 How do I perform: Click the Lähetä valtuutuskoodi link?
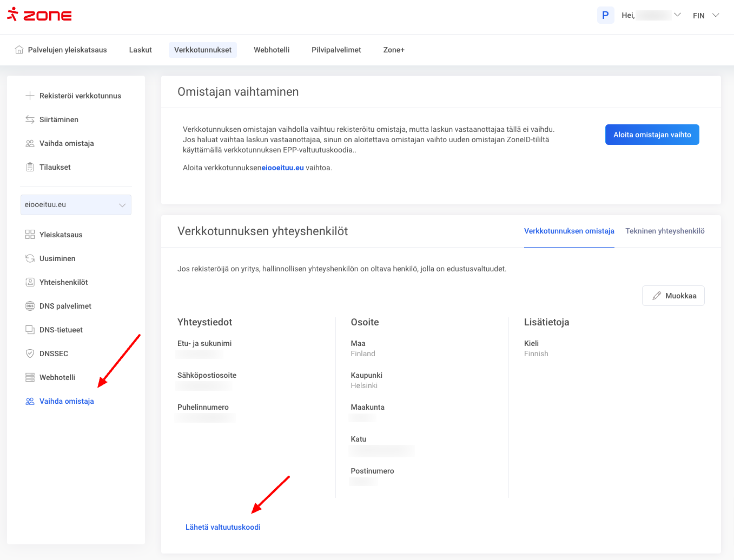pos(223,527)
